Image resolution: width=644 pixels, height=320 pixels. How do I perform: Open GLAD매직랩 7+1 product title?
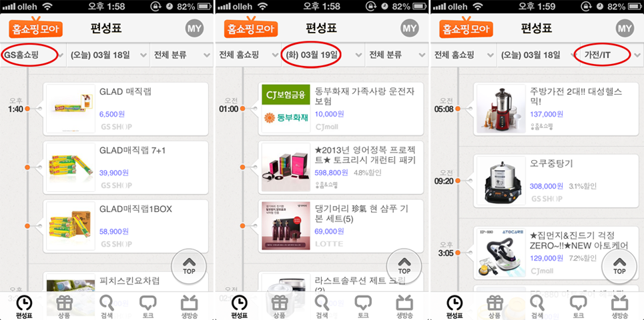133,151
